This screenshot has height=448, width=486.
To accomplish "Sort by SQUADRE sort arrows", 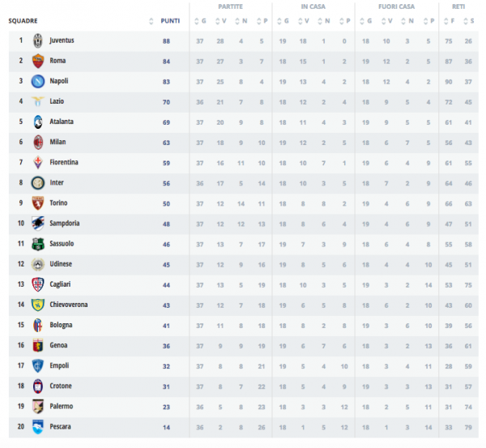I will pyautogui.click(x=151, y=21).
